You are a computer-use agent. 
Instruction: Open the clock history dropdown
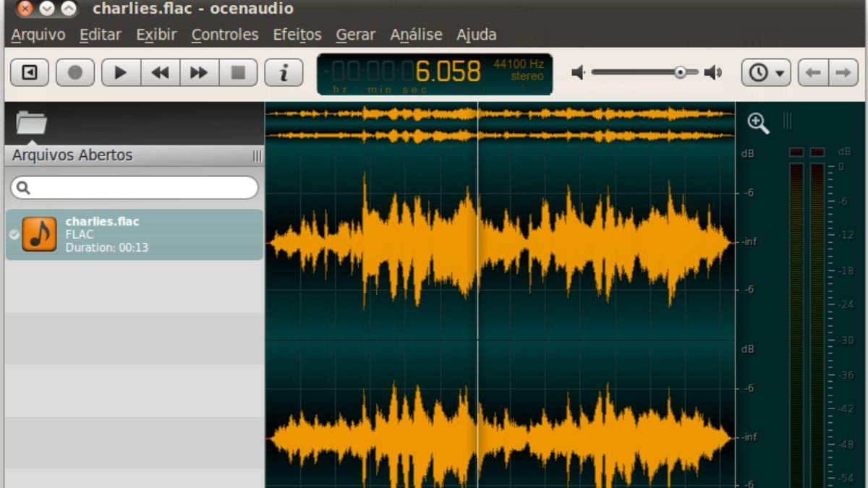coord(765,72)
